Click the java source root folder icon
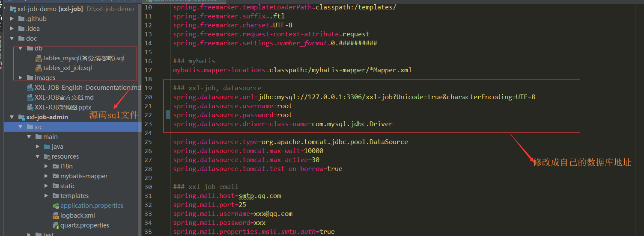Image resolution: width=644 pixels, height=236 pixels. point(47,147)
